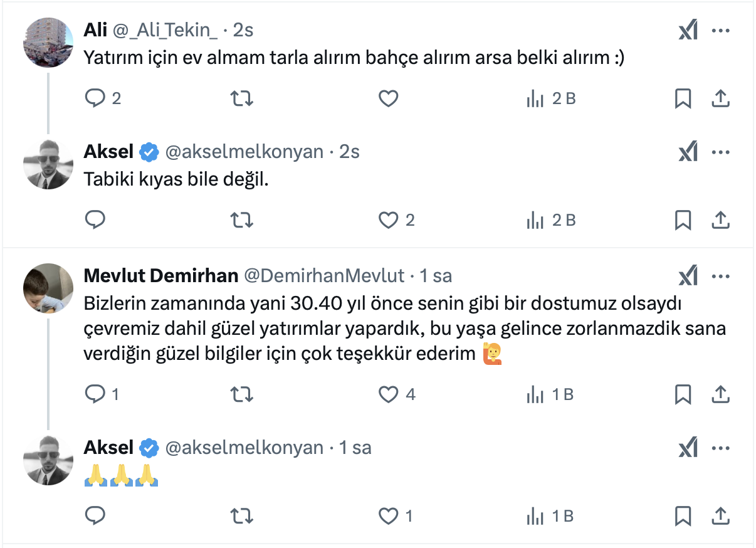Screen dimensions: 756x548
Task: Click Grok icon on Aksel's prayer reply
Action: coord(688,448)
